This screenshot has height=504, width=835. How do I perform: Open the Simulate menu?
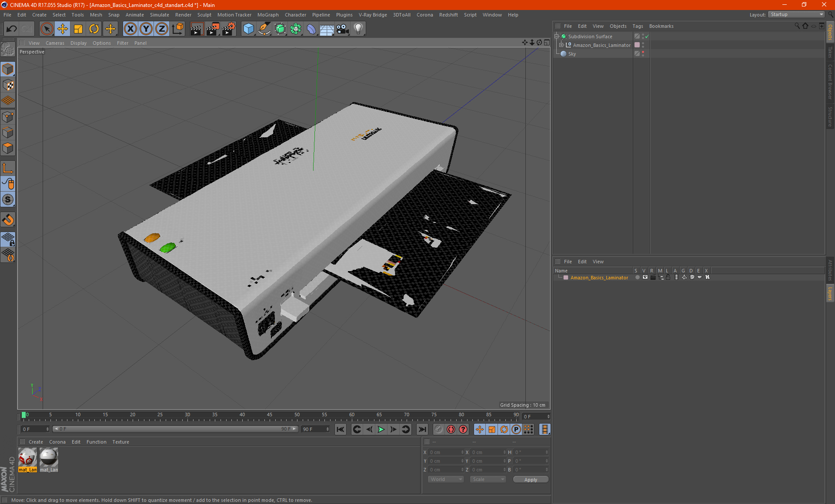160,15
